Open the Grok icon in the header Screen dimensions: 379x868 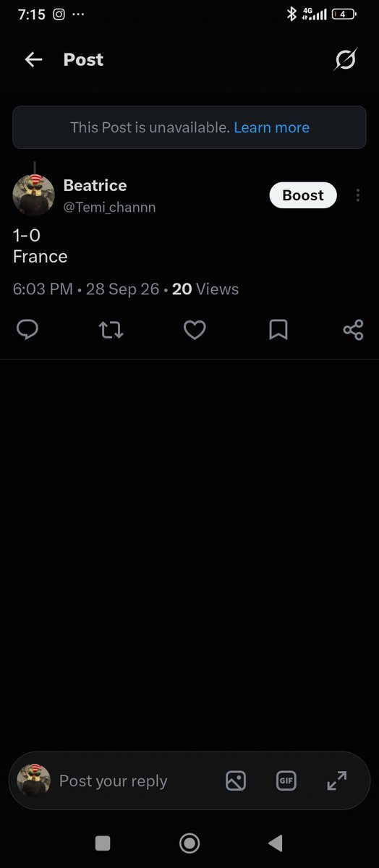point(345,60)
